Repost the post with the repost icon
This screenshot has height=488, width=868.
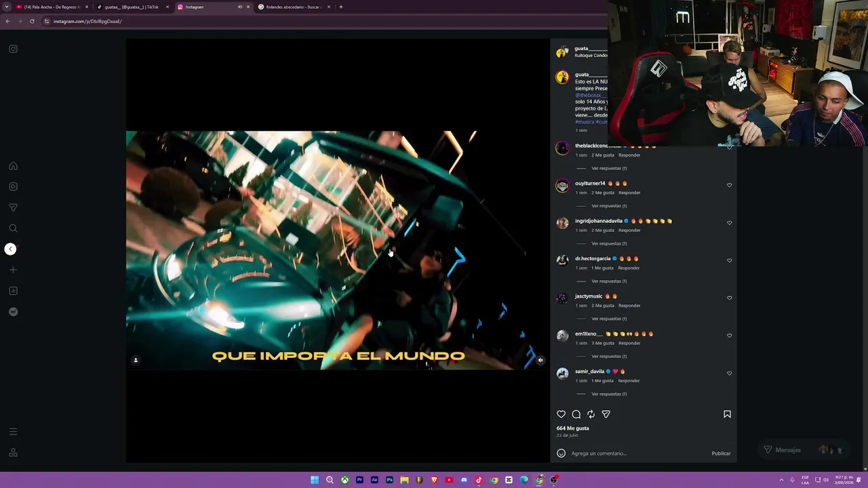click(591, 414)
